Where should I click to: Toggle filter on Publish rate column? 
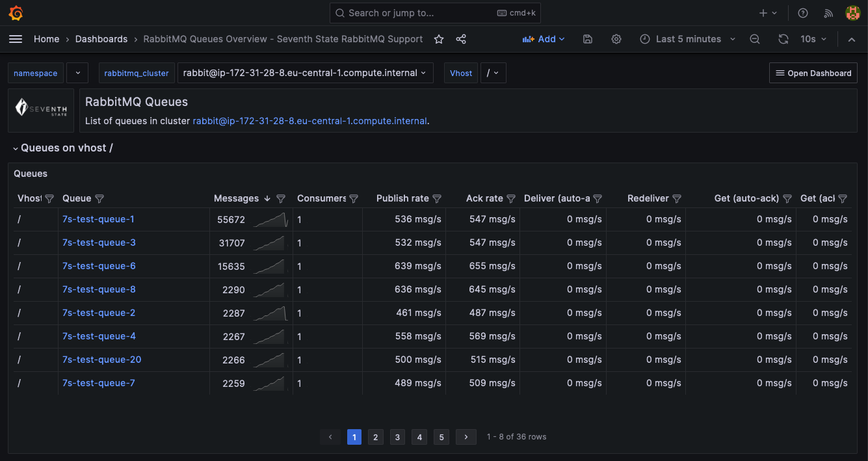[x=437, y=198]
